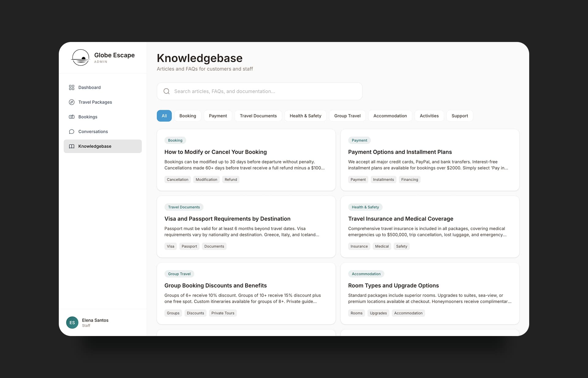Open Payment Options and Installment Plans article

pyautogui.click(x=400, y=152)
